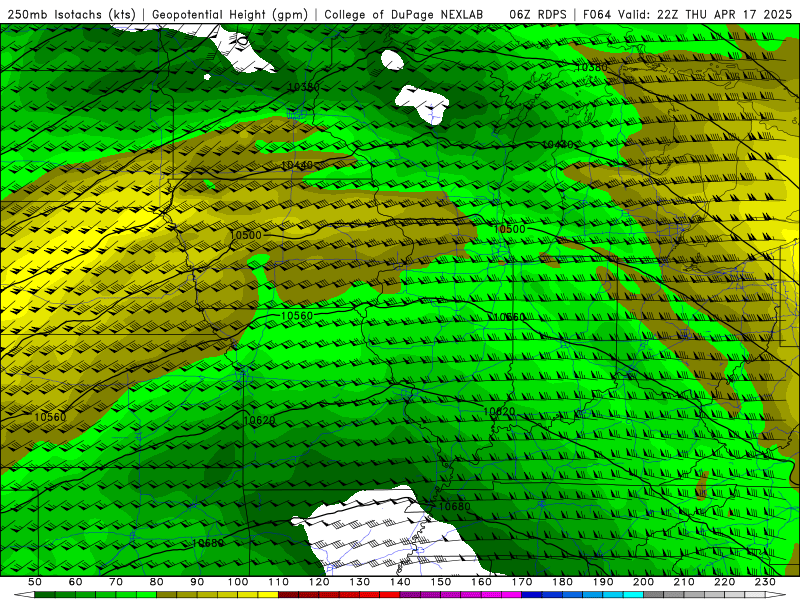
Task: Click the "F064" forecast hour text
Action: tap(597, 15)
